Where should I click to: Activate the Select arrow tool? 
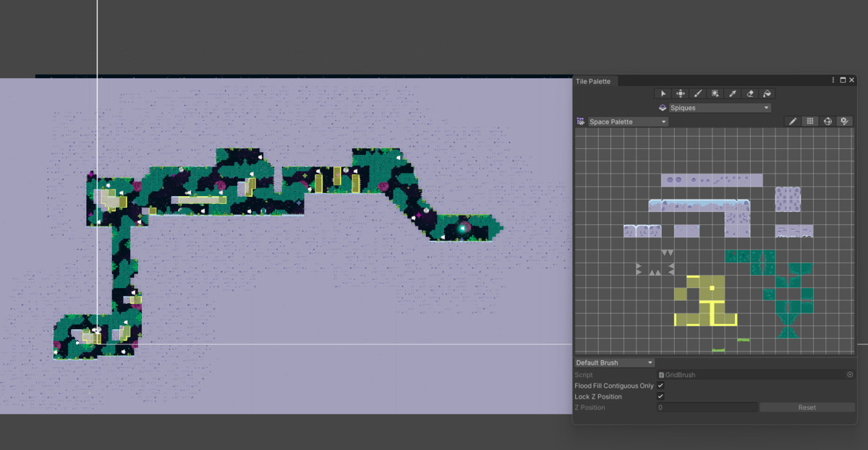click(663, 93)
